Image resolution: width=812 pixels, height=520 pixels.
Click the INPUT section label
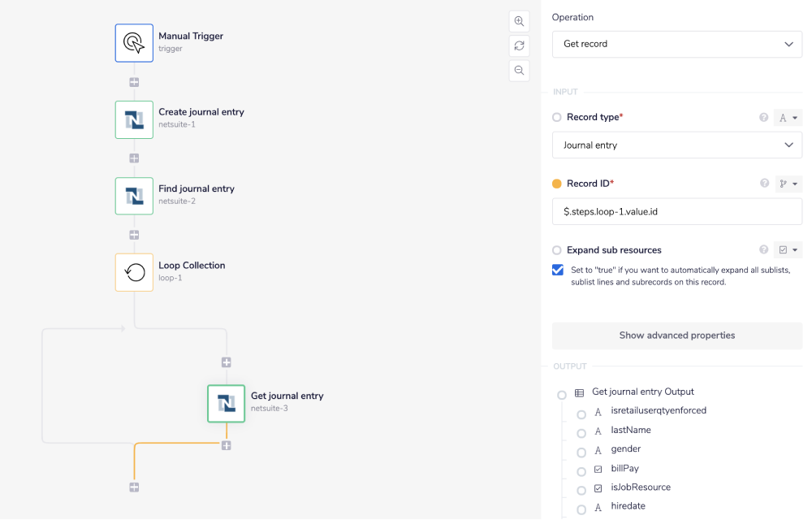click(x=566, y=92)
